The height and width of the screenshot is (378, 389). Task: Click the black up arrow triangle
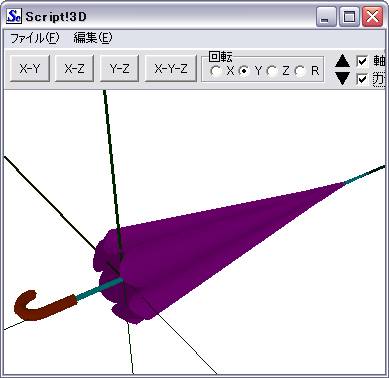(x=342, y=61)
